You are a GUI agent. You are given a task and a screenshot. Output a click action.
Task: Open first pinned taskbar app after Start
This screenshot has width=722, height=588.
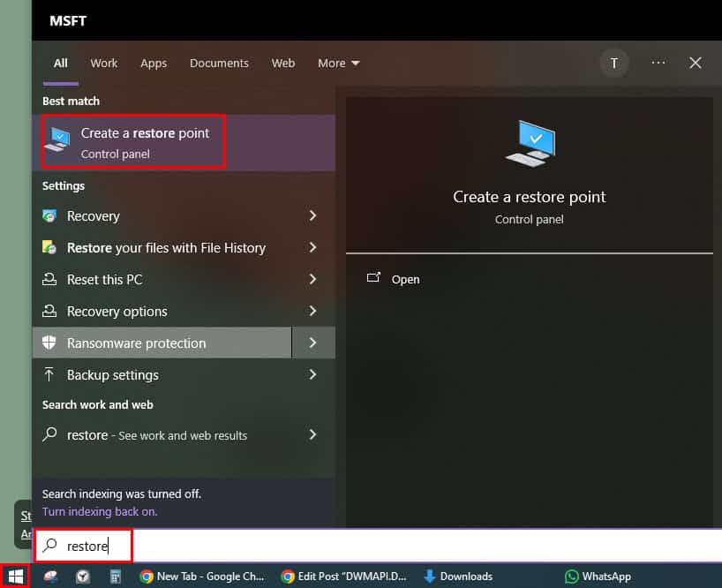pyautogui.click(x=50, y=577)
